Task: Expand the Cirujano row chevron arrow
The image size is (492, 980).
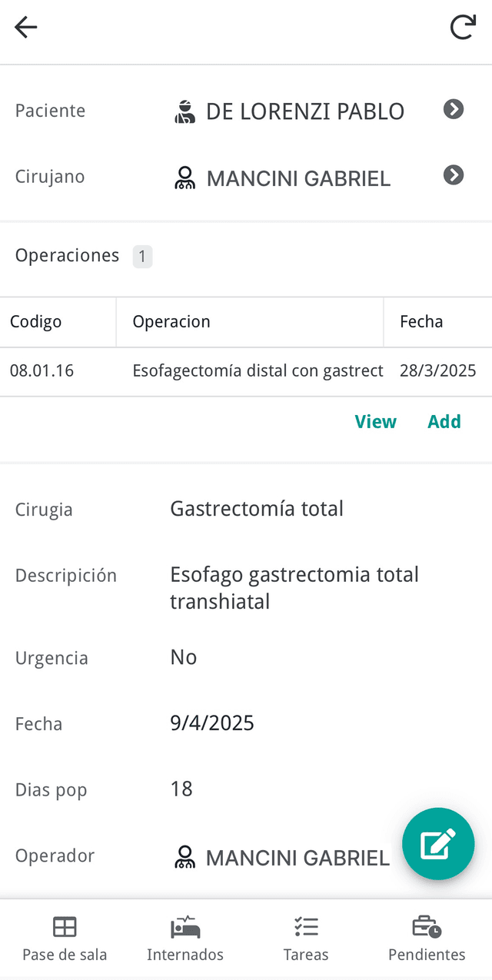Action: pyautogui.click(x=454, y=176)
